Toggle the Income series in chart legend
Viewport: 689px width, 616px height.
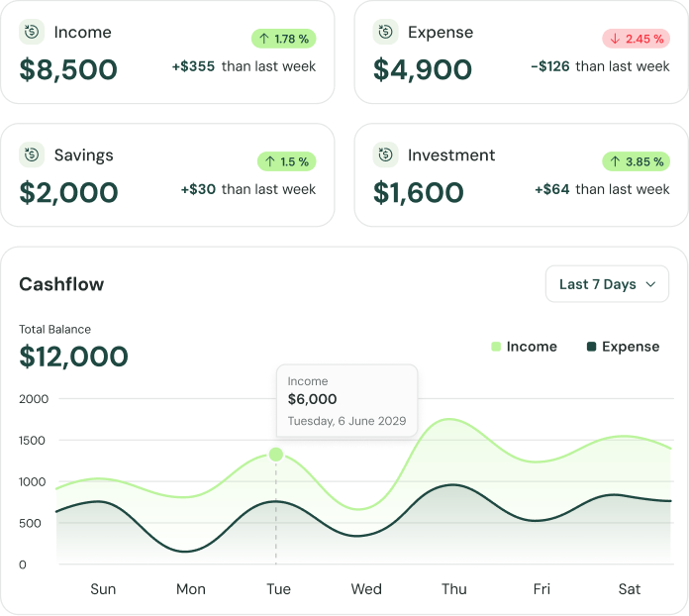524,347
